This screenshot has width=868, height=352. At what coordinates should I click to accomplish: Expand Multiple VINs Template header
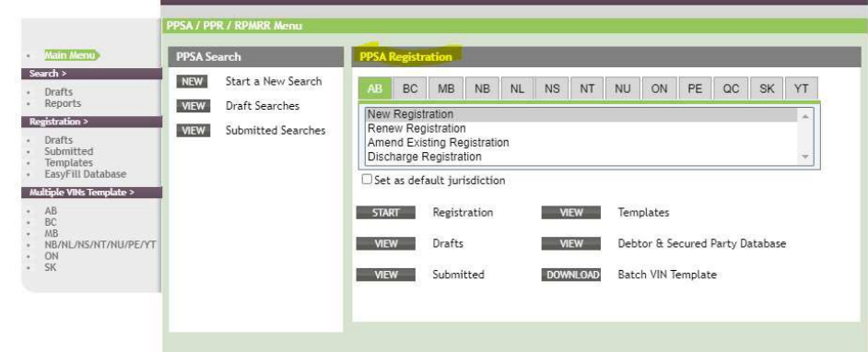point(91,193)
